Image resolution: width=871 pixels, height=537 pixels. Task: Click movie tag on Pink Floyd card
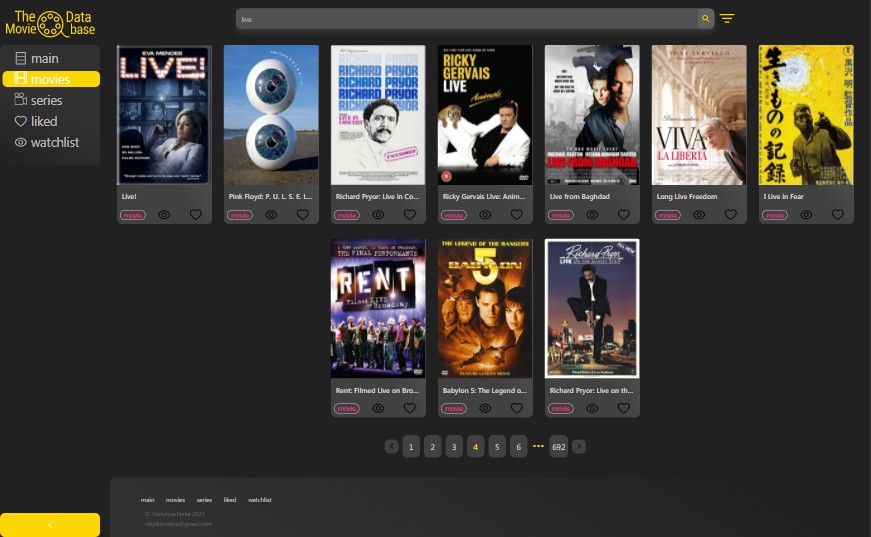pos(240,215)
